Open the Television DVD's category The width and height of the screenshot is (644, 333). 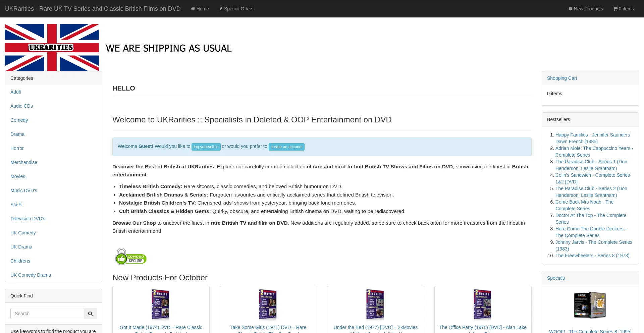point(28,219)
